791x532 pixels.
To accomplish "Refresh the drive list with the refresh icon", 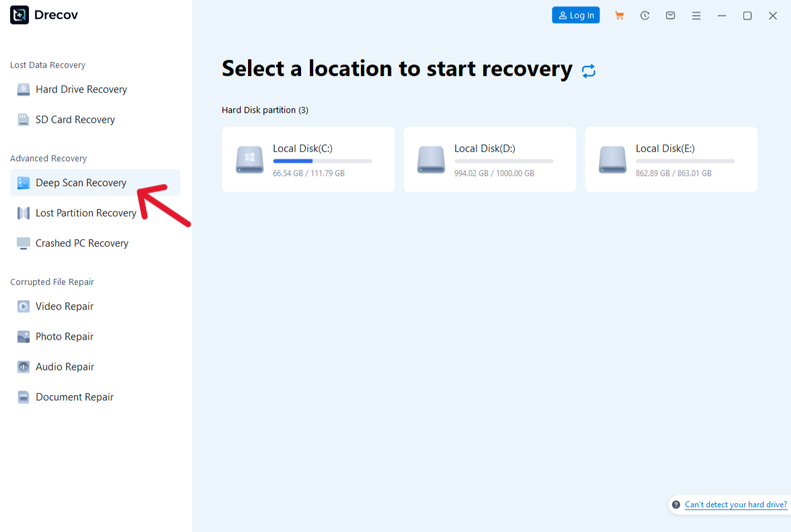I will click(589, 70).
